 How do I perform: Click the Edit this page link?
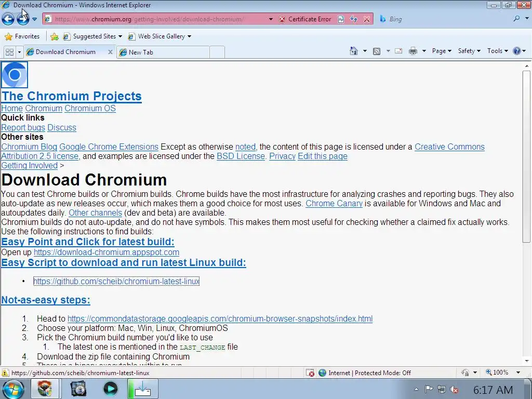pos(322,156)
